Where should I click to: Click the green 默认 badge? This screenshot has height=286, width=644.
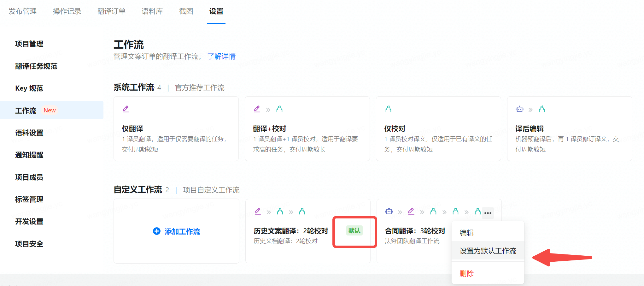(354, 231)
